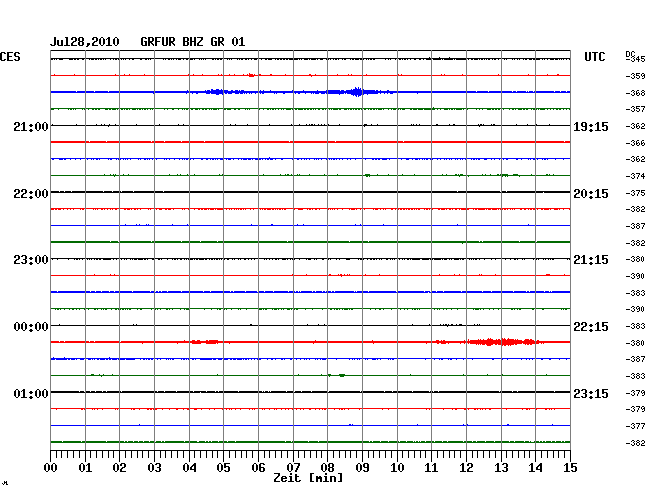Click the Zeit [min] axis title
Viewport: 650px width, 494px height.
308,478
